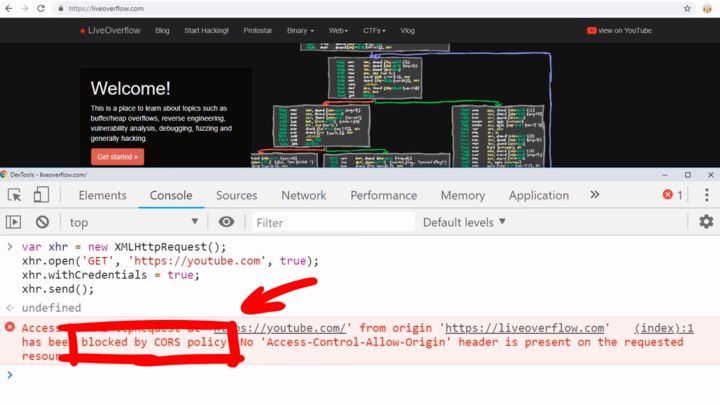Click the Get started button
The height and width of the screenshot is (405, 720).
(118, 157)
